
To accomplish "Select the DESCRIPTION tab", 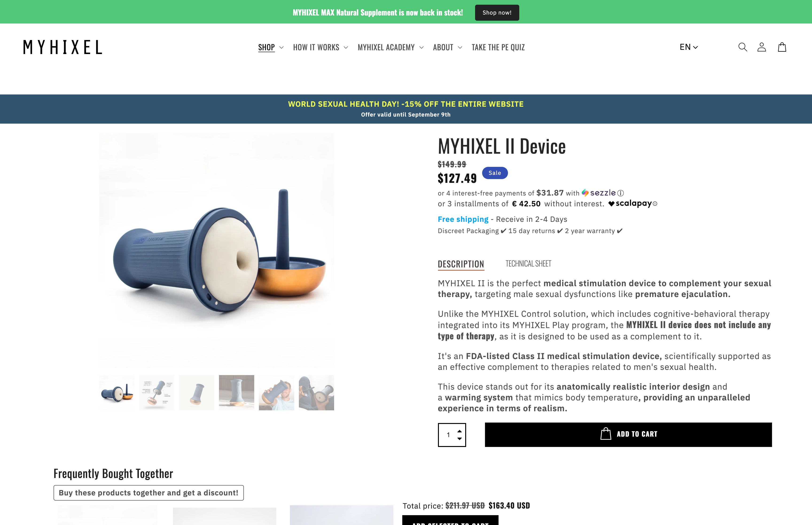I will point(461,264).
